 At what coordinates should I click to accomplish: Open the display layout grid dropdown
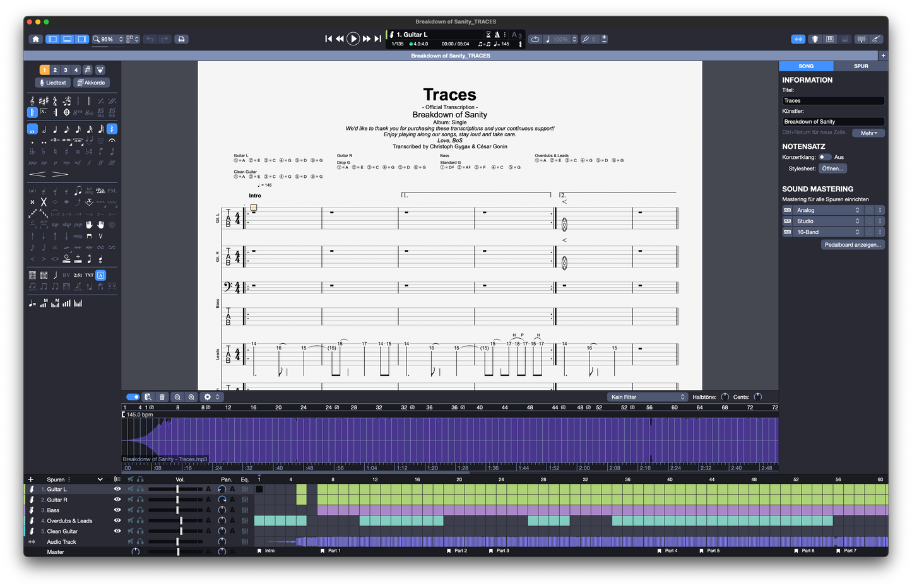[x=133, y=39]
